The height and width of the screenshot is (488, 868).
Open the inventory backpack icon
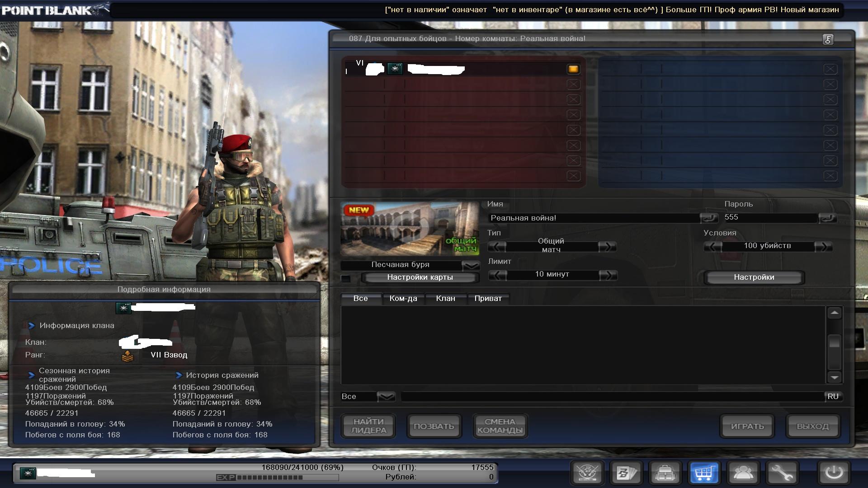pyautogui.click(x=665, y=473)
